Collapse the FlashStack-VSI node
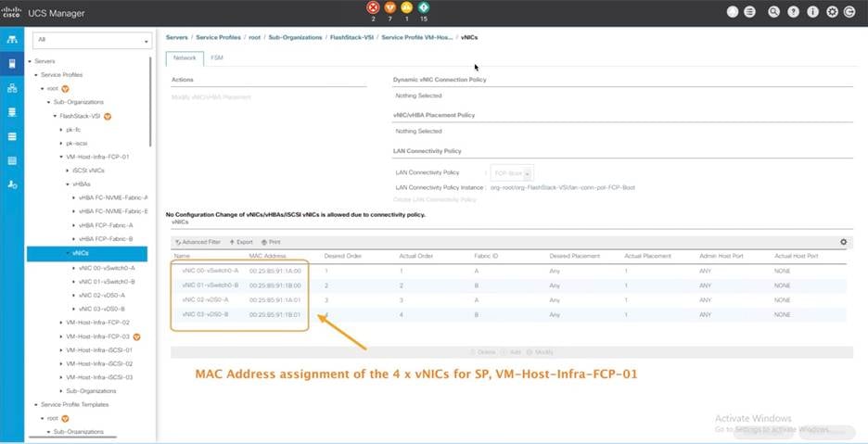868x444 pixels. 55,116
